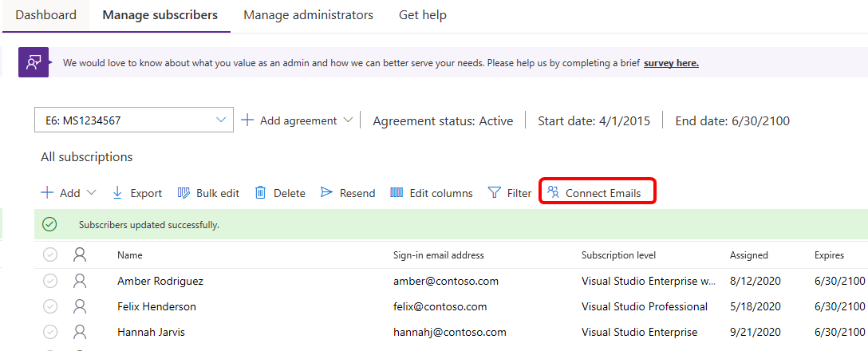Viewport: 868px width, 351px height.
Task: Select Amber Rodriguez's row checkbox
Action: point(50,281)
